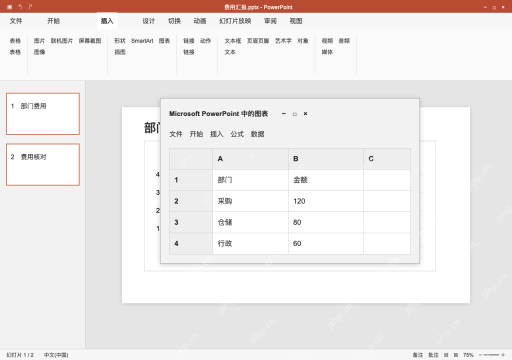Click the 金额 cell in the data sheet
The width and height of the screenshot is (512, 360).
[x=326, y=180]
